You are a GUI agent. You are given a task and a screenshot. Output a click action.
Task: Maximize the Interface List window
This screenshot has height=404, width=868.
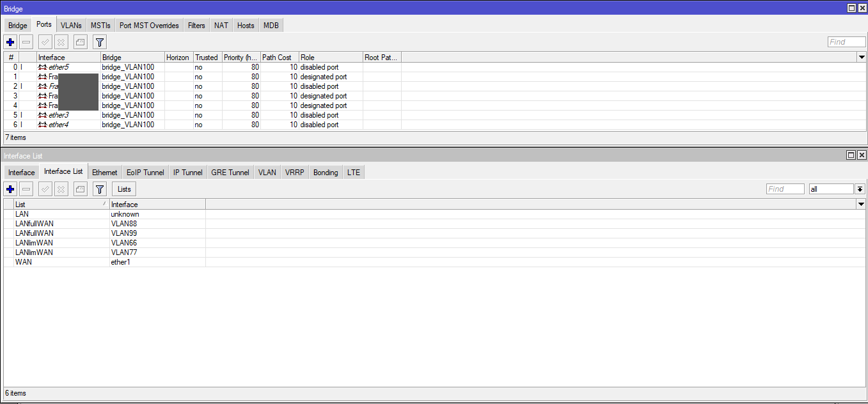(852, 155)
